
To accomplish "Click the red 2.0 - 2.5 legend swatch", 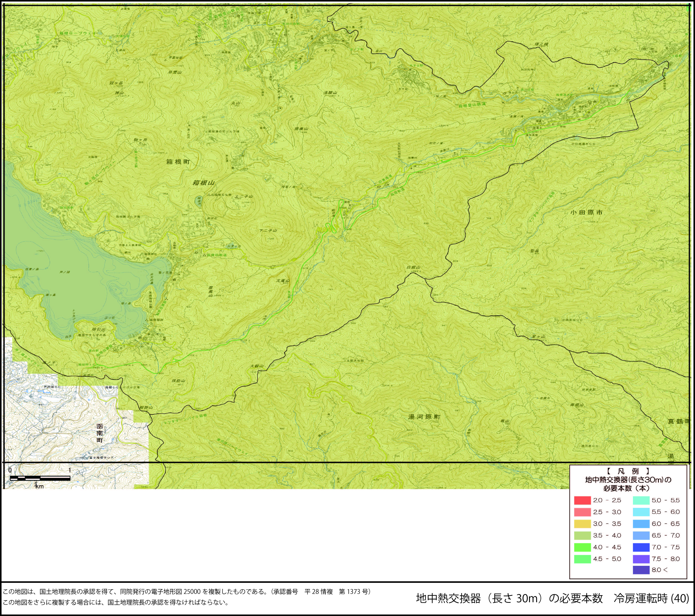I will (582, 500).
